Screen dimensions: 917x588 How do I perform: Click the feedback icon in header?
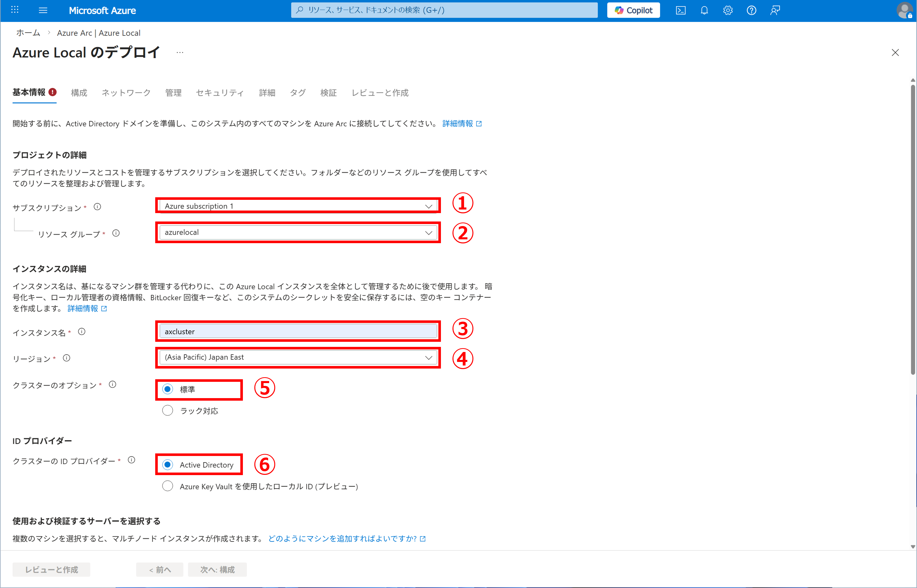[x=775, y=10]
